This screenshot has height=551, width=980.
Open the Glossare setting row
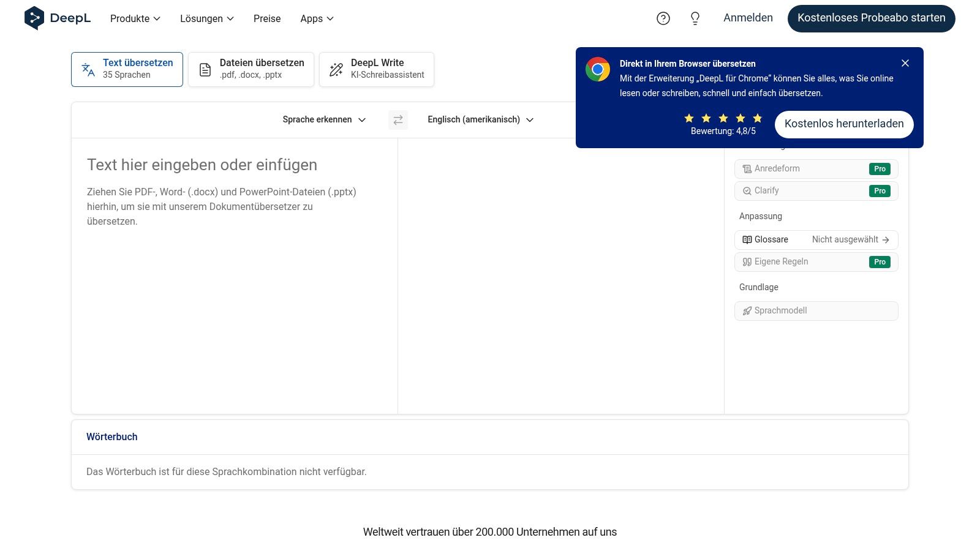click(816, 240)
